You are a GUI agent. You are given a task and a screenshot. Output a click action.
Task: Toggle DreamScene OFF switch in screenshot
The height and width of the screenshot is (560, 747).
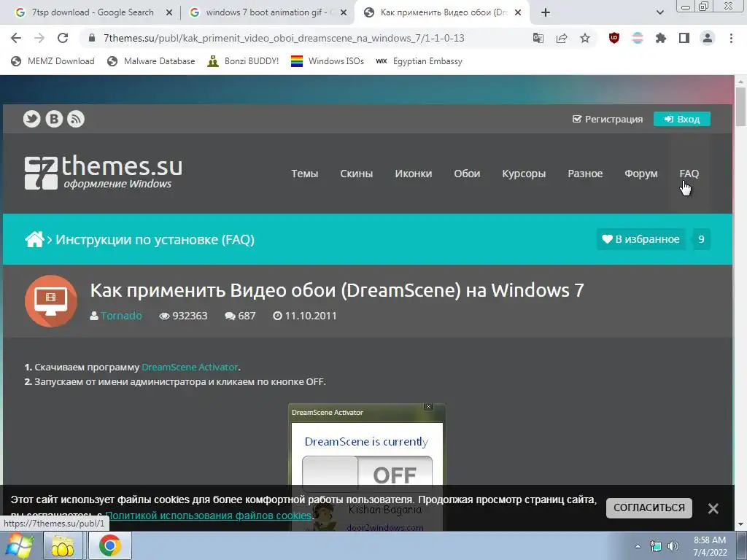367,474
